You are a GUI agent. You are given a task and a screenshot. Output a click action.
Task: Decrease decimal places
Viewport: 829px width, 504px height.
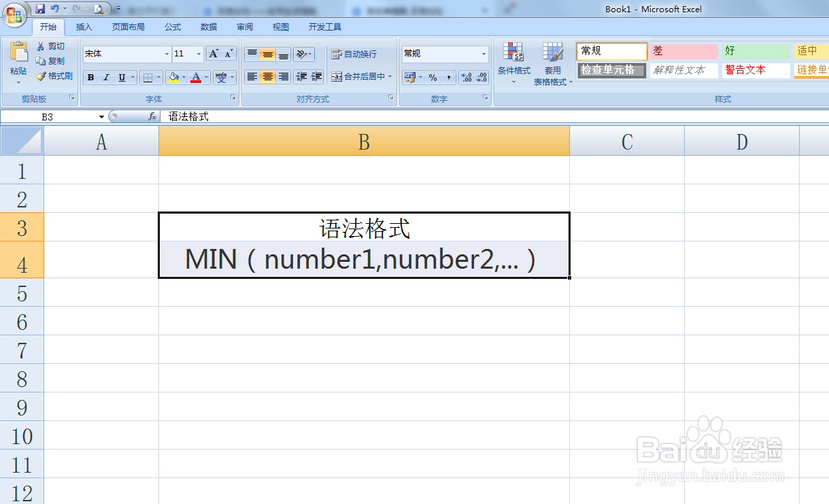[x=481, y=78]
